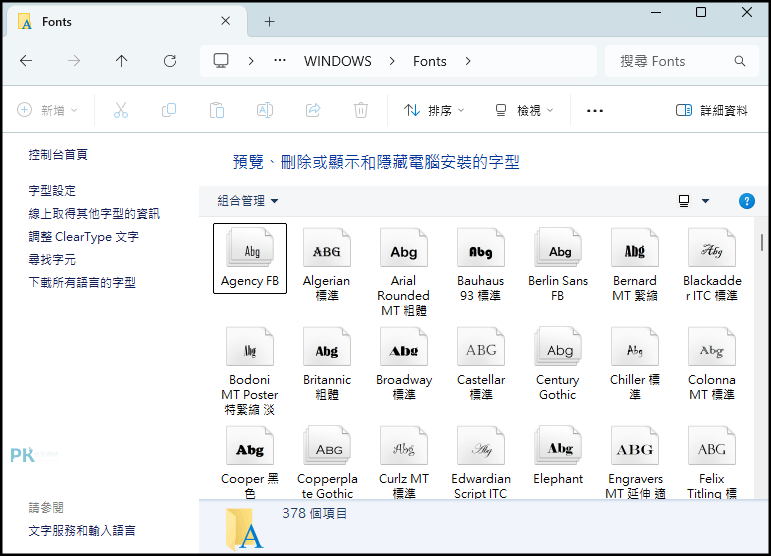The width and height of the screenshot is (771, 556).
Task: Select the Blackadder ITC font
Action: [x=712, y=265]
